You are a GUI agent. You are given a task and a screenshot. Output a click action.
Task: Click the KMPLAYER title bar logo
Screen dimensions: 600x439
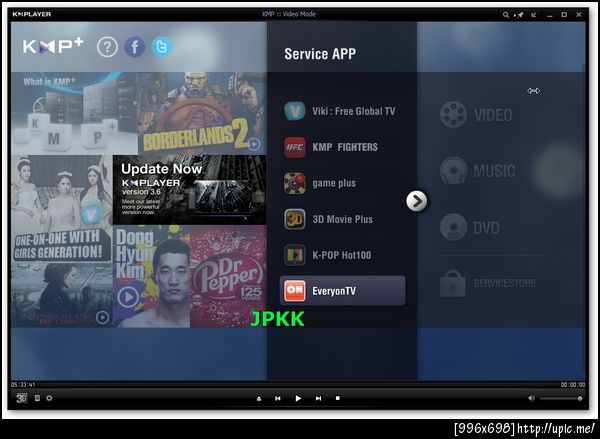point(31,15)
